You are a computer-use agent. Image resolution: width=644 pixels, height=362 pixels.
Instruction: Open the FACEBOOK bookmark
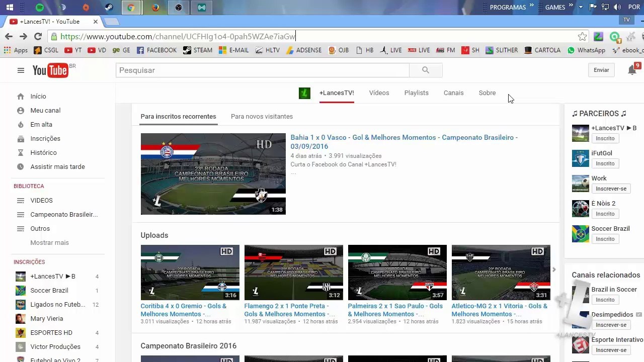[156, 50]
